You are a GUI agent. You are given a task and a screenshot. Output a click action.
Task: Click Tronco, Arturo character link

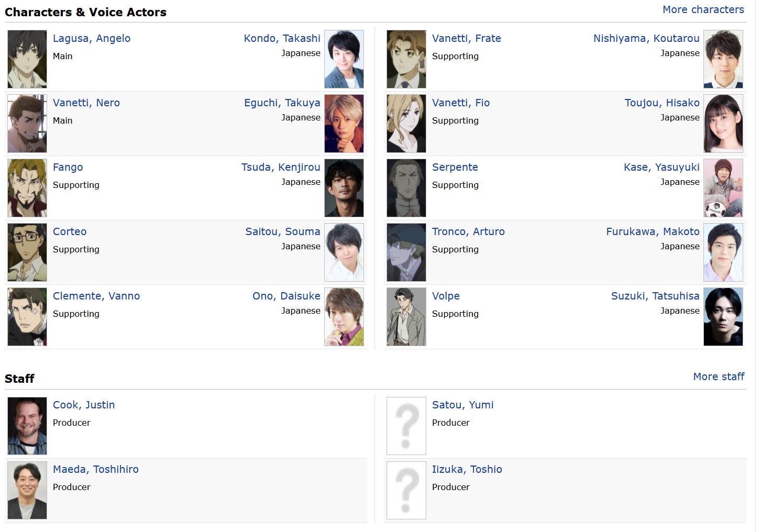[x=468, y=231]
